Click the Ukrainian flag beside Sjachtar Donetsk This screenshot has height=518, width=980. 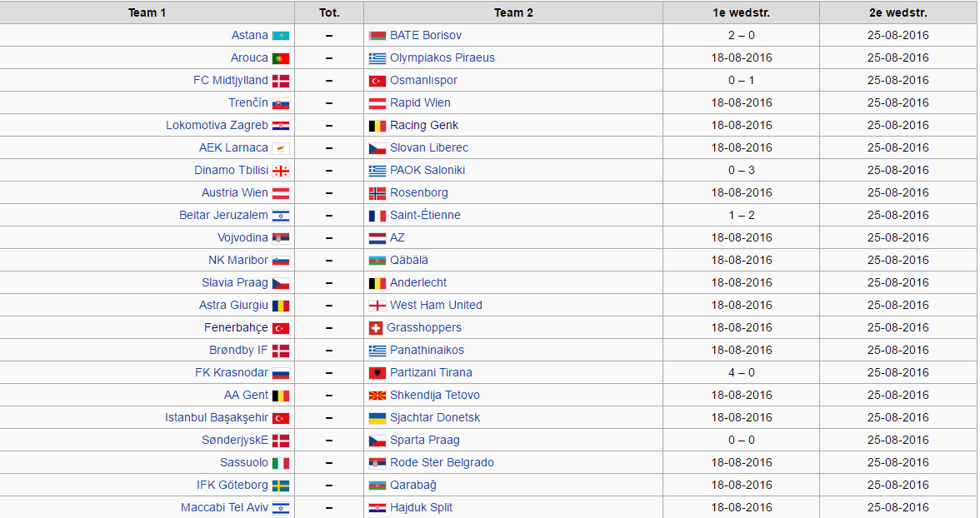pyautogui.click(x=377, y=419)
